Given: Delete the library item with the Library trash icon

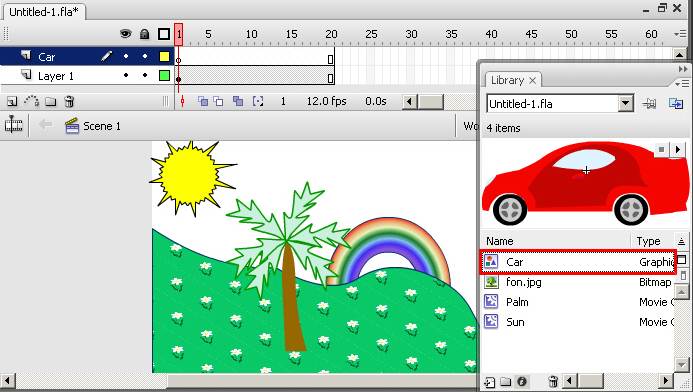Looking at the screenshot, I should 552,382.
